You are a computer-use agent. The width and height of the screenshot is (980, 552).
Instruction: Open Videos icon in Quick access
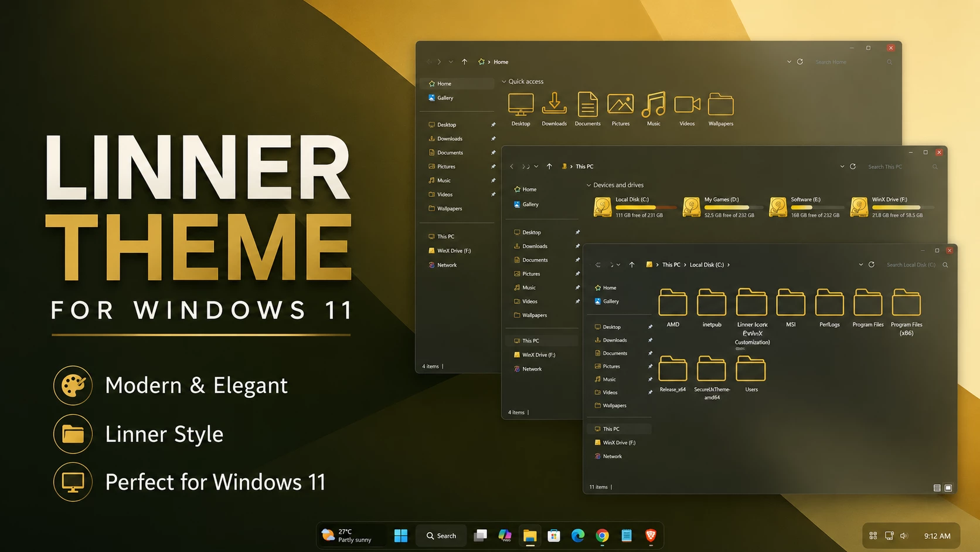(687, 104)
